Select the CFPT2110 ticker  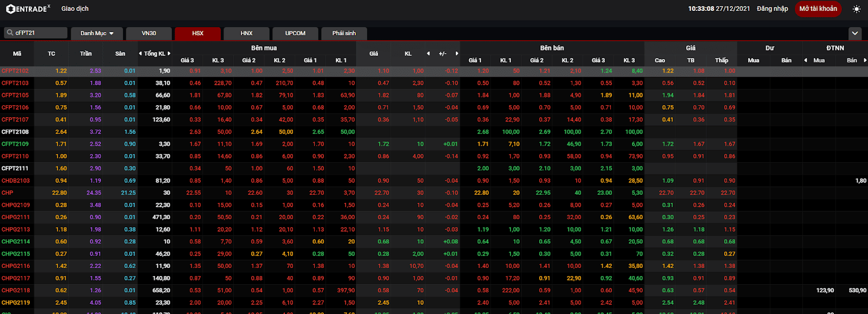click(x=15, y=156)
